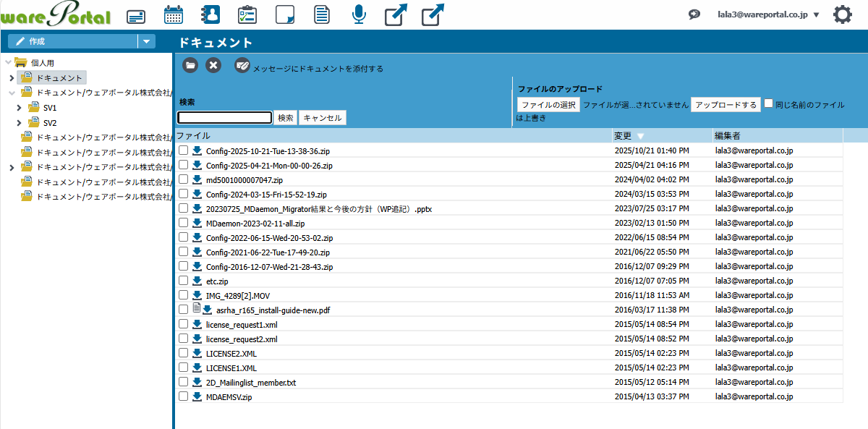868x429 pixels.
Task: Enable overwrite same-name files checkbox
Action: 769,104
